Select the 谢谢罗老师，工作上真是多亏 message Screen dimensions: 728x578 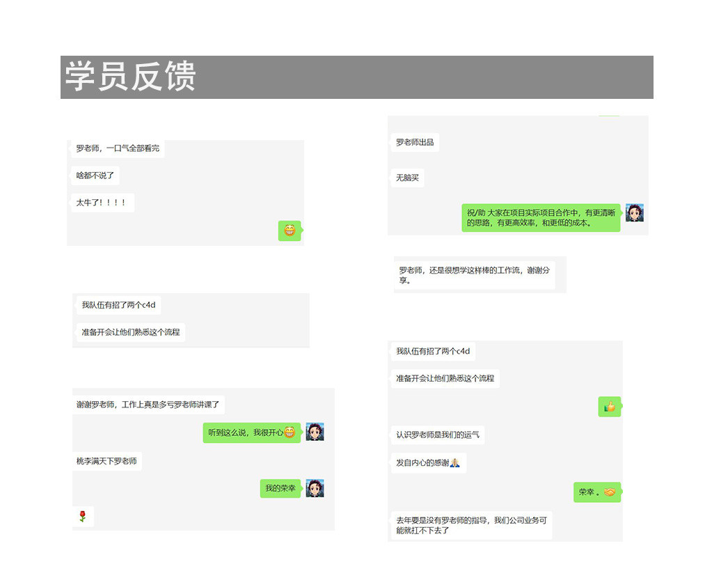pos(148,405)
